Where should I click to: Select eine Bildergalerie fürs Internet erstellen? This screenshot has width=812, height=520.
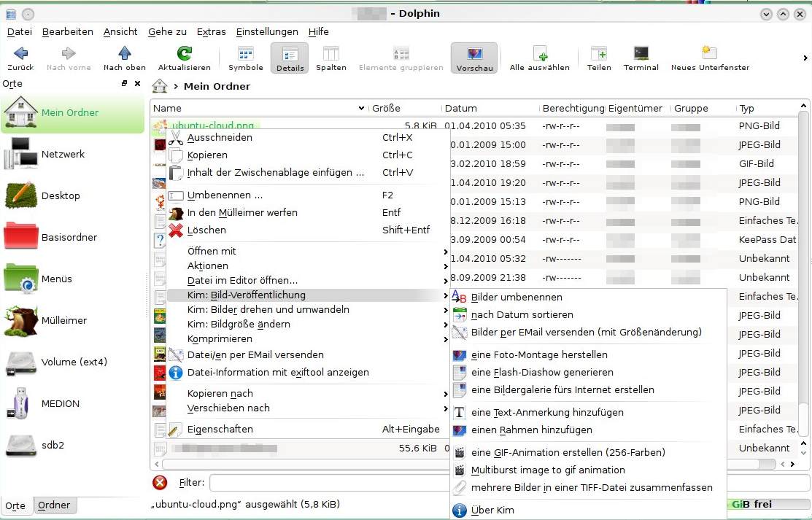[x=588, y=390]
